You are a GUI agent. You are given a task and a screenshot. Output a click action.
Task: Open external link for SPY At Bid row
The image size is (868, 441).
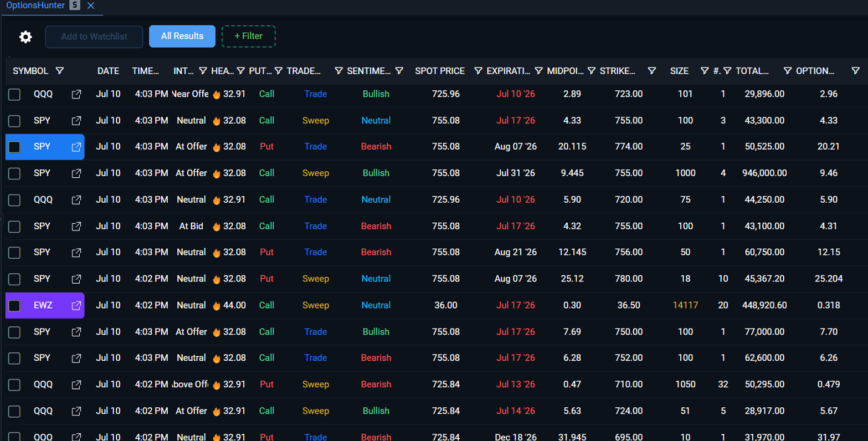pos(76,226)
